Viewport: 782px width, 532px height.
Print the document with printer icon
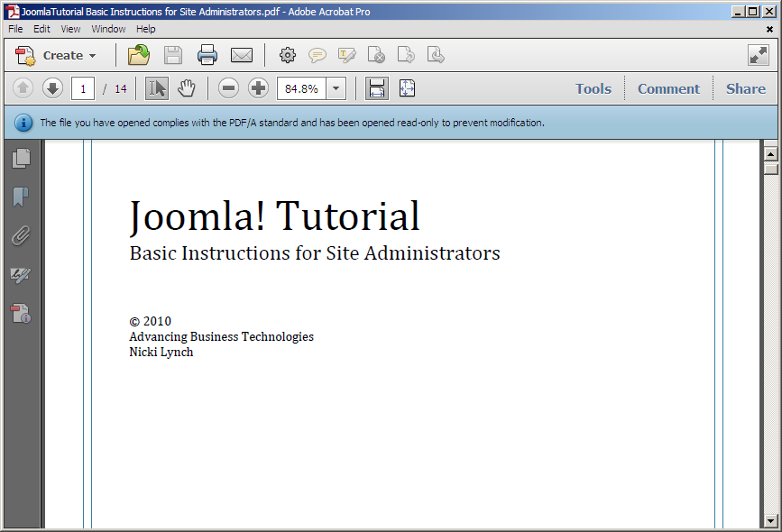207,55
